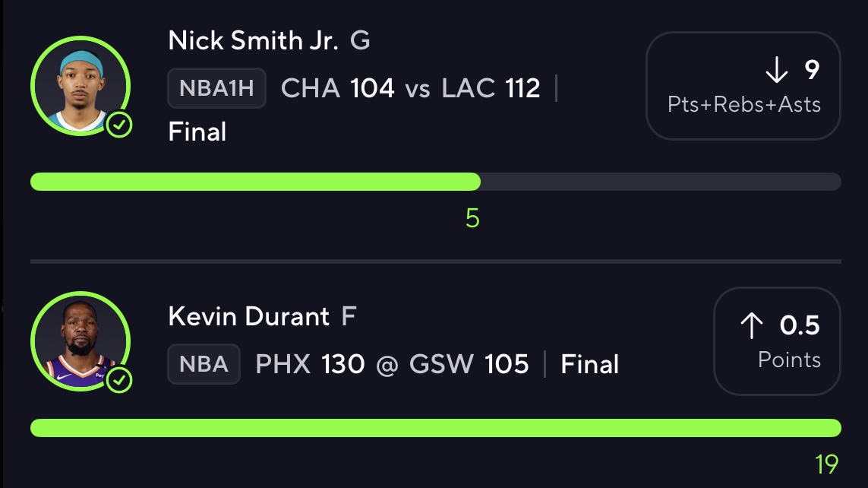Click CHA 104 vs LAC 112 score
Screen dimensions: 868x488
pyautogui.click(x=410, y=88)
